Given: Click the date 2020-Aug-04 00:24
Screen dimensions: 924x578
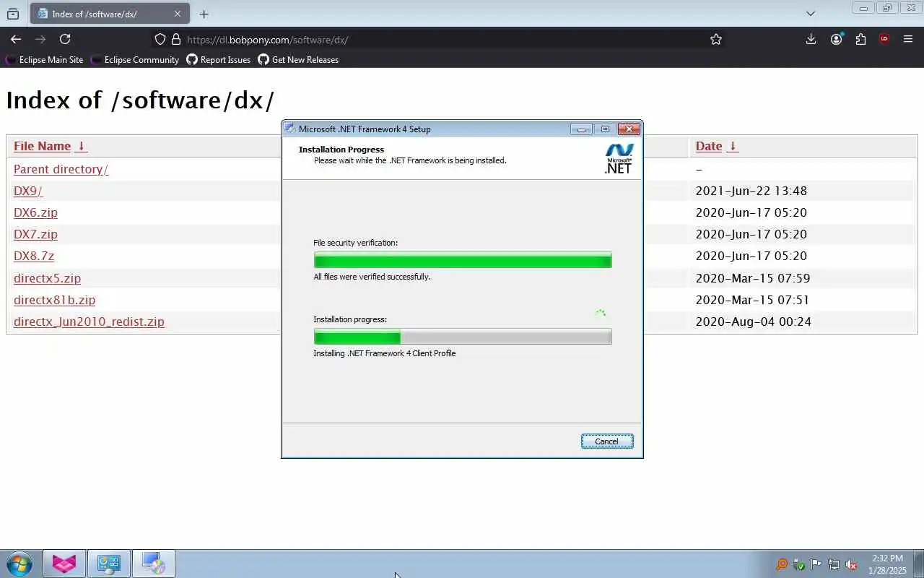Looking at the screenshot, I should tap(754, 322).
